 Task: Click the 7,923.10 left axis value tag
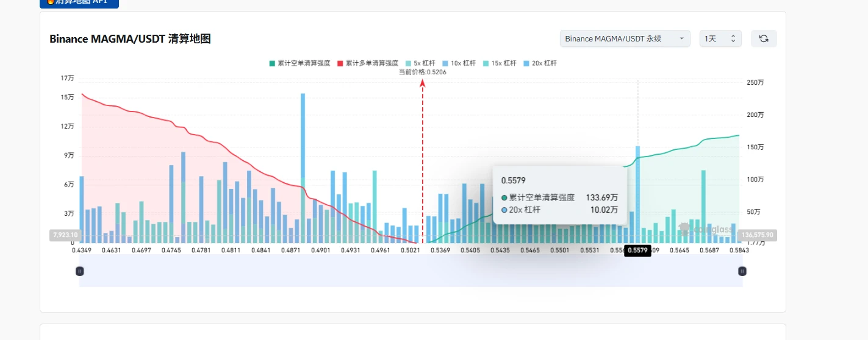pyautogui.click(x=65, y=235)
